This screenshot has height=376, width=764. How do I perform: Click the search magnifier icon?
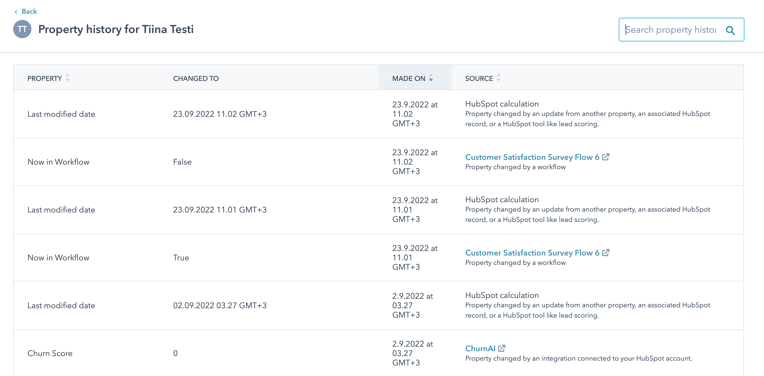pyautogui.click(x=730, y=30)
